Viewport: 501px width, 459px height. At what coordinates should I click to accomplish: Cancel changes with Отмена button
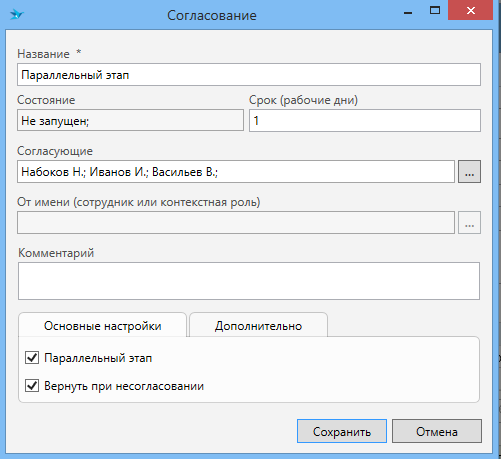coord(437,431)
